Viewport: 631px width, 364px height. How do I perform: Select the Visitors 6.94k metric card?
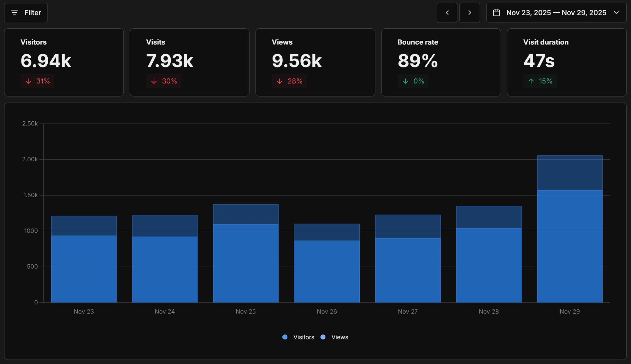(x=64, y=62)
